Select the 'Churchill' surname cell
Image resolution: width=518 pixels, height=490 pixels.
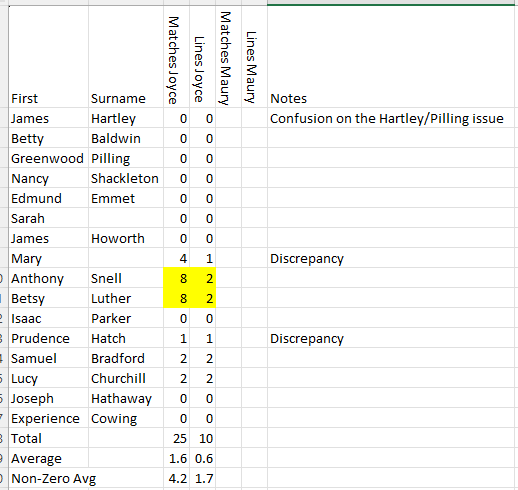(x=126, y=378)
